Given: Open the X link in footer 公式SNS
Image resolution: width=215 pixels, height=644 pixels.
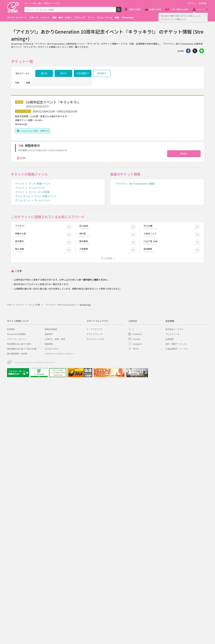Looking at the screenshot, I should coord(131,330).
